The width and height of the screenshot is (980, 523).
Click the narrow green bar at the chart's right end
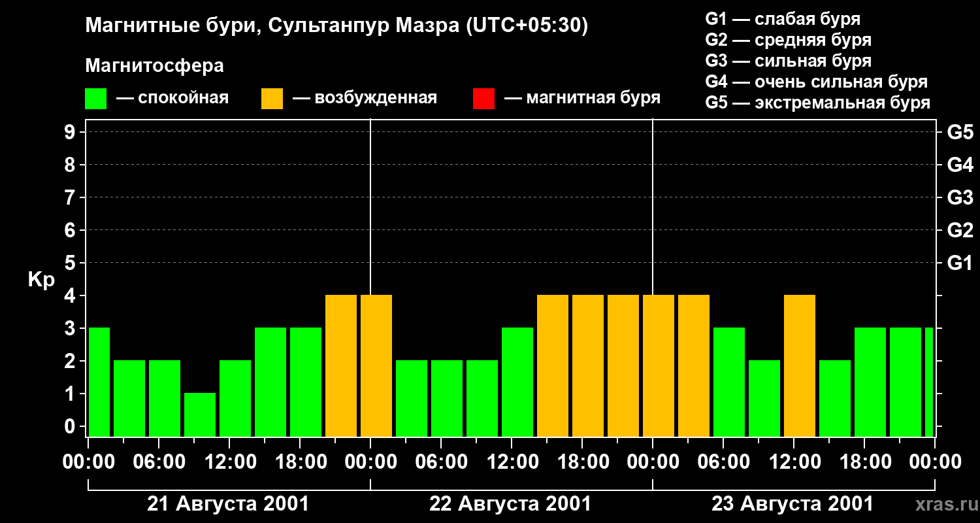pyautogui.click(x=929, y=382)
